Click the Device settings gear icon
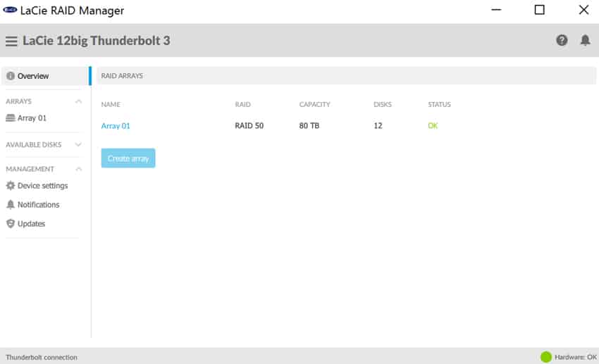Screen dimensions: 599x364 click(x=11, y=185)
